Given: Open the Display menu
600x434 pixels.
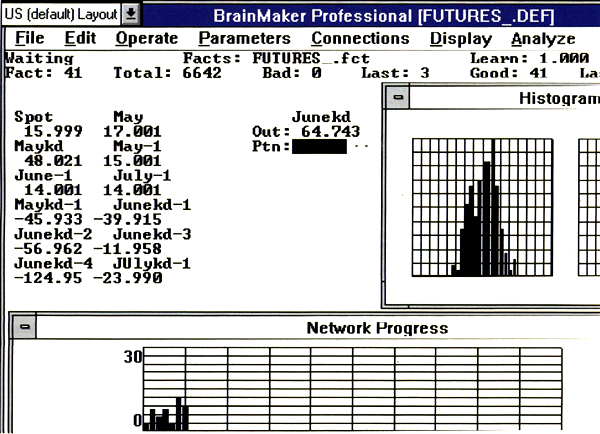Looking at the screenshot, I should click(461, 39).
